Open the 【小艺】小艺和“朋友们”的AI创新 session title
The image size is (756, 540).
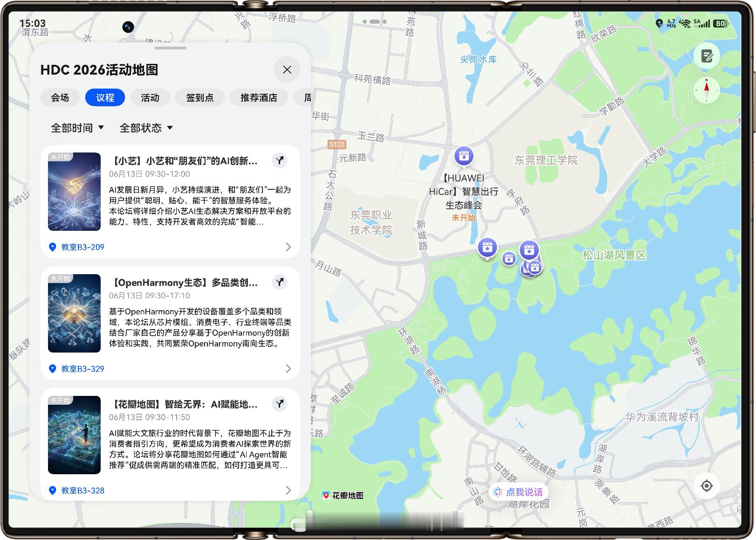point(183,161)
